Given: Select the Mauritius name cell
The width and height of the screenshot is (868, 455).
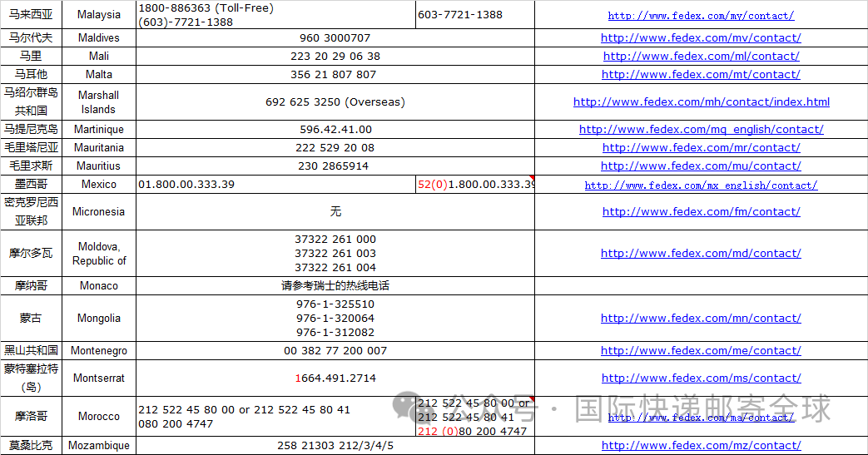Looking at the screenshot, I should coord(99,166).
